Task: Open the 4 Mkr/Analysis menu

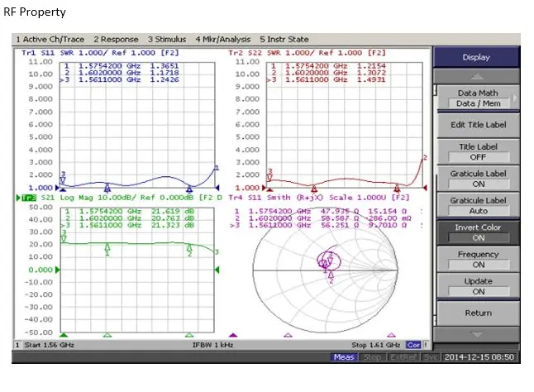Action: 223,39
